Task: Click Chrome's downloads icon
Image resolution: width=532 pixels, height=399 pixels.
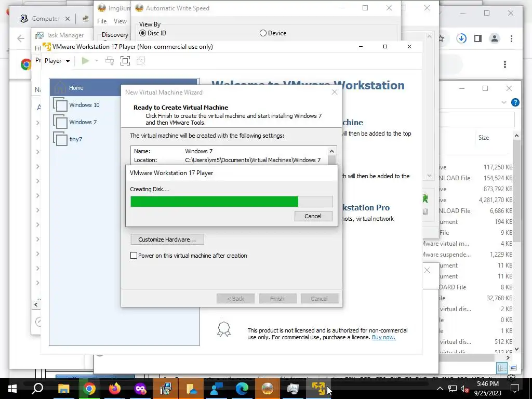Action: tap(461, 38)
